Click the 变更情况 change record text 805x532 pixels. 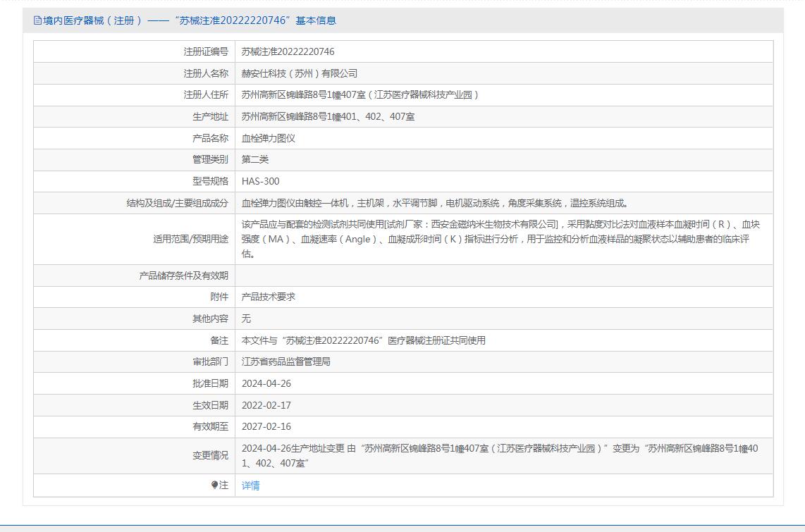pos(500,455)
